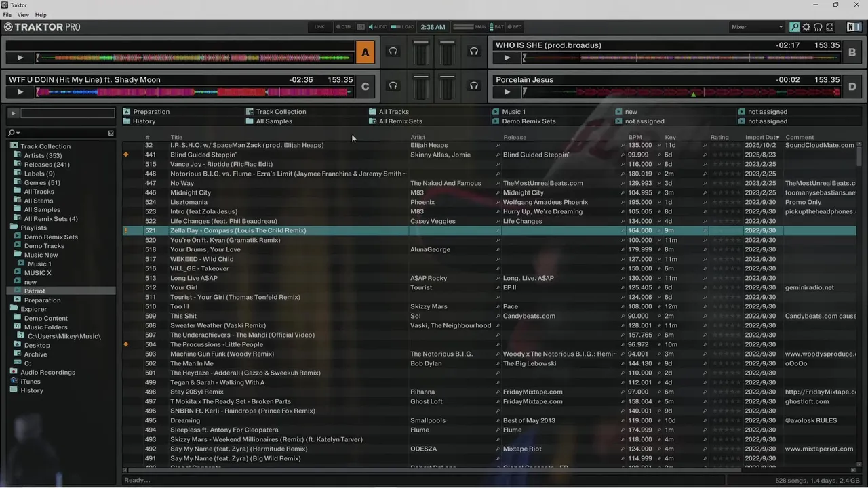Screen dimensions: 868x488
Task: Click the Music New folder icon
Action: click(x=18, y=255)
